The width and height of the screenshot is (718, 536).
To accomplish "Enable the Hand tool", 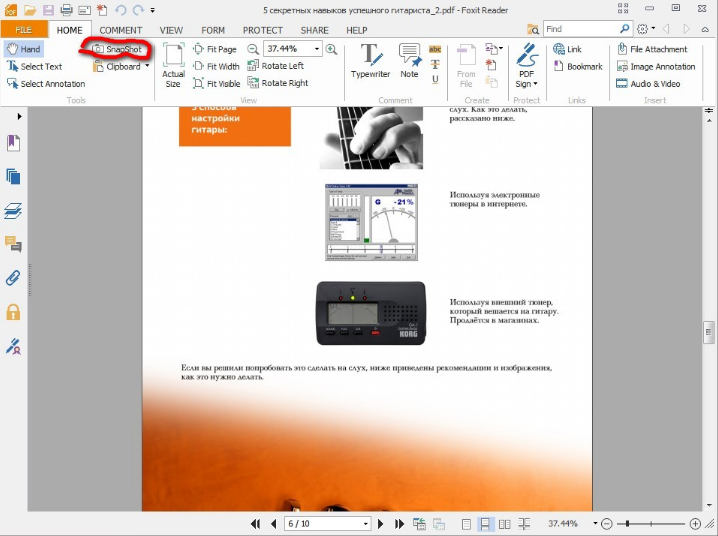I will click(x=23, y=49).
